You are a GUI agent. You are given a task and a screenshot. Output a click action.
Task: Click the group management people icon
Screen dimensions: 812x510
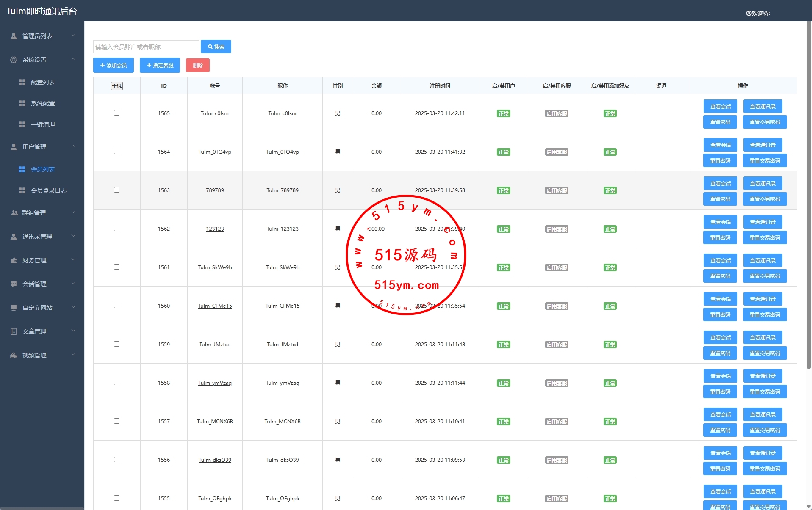(x=14, y=213)
